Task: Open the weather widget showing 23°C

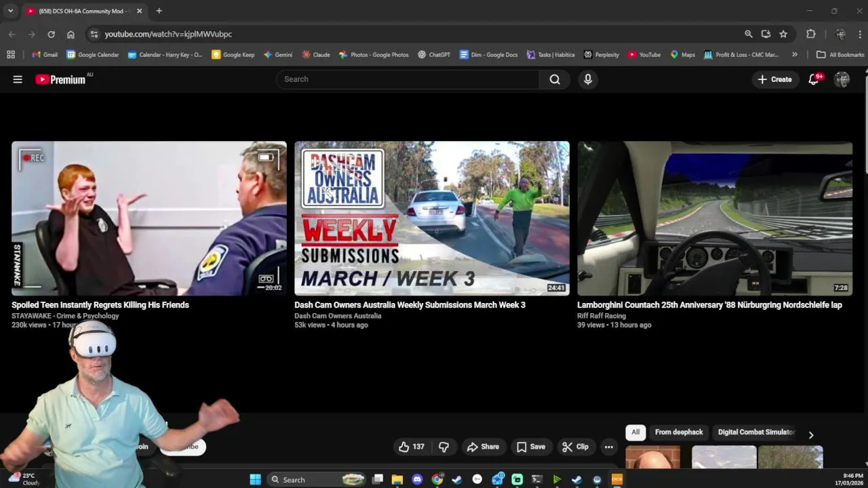Action: [23, 479]
